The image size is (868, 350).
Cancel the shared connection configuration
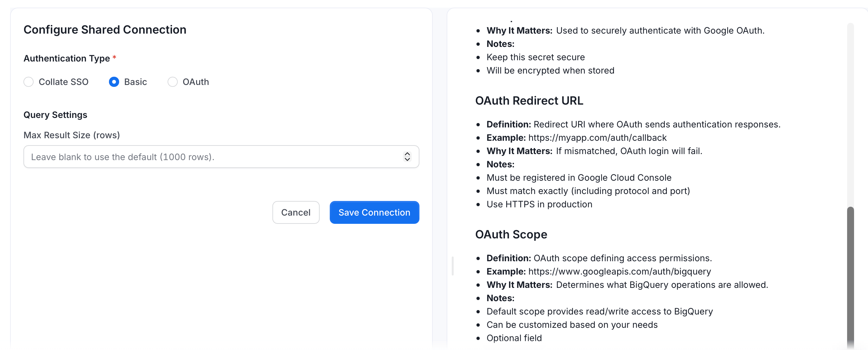point(296,212)
